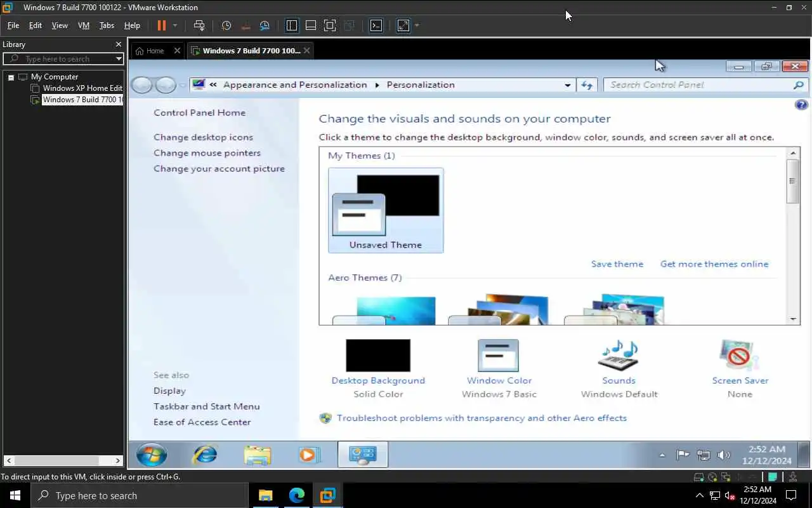Open the Windows 7 Start orb
This screenshot has height=508, width=812.
tap(152, 455)
